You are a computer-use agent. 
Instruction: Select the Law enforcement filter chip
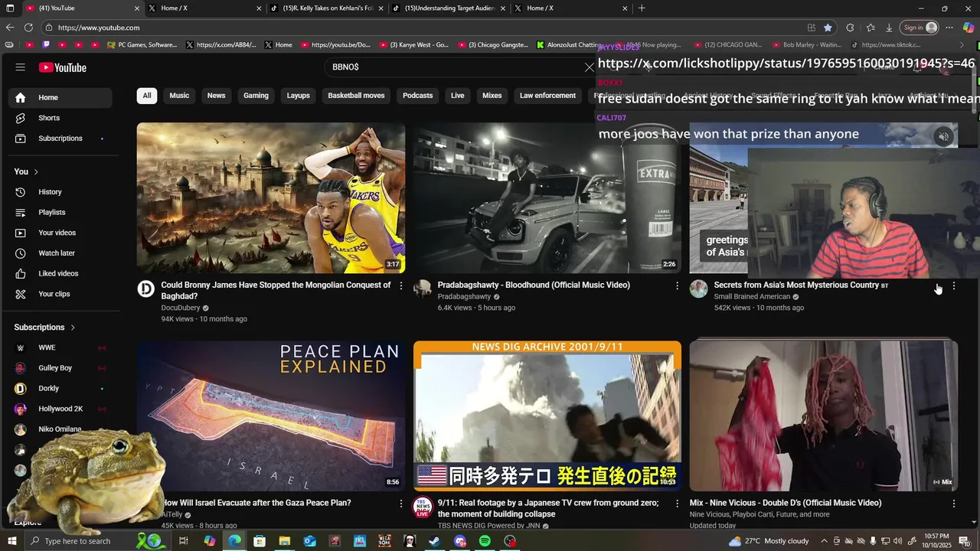pos(547,96)
